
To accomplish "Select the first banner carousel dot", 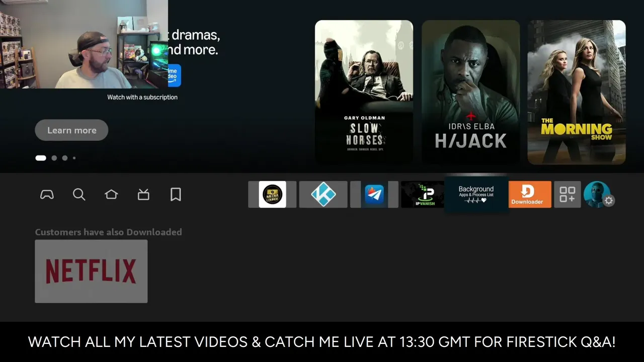I will click(x=41, y=158).
